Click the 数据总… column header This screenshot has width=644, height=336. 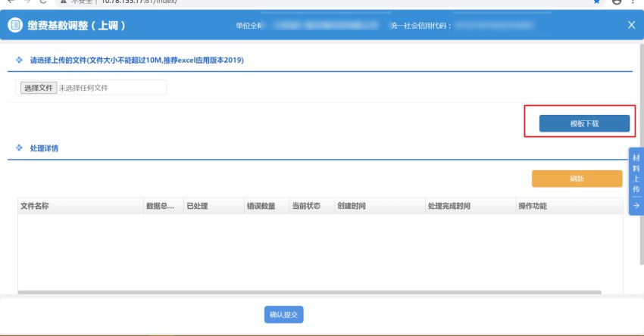pyautogui.click(x=162, y=206)
